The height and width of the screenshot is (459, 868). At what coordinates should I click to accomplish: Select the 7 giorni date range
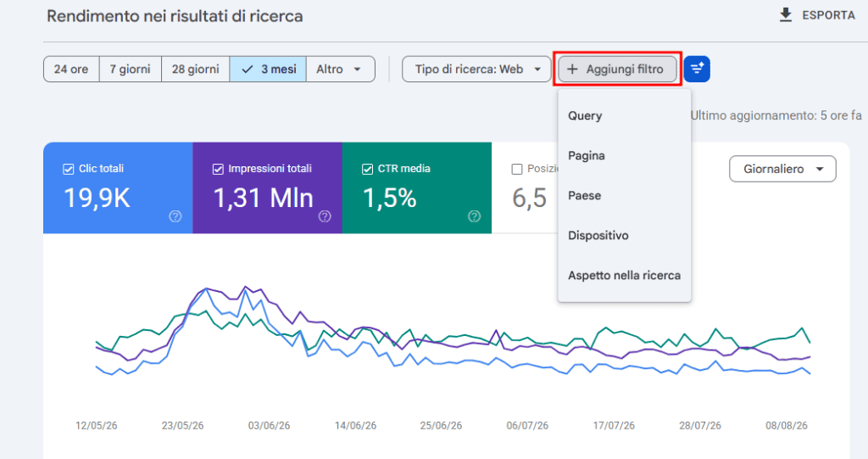click(x=130, y=70)
